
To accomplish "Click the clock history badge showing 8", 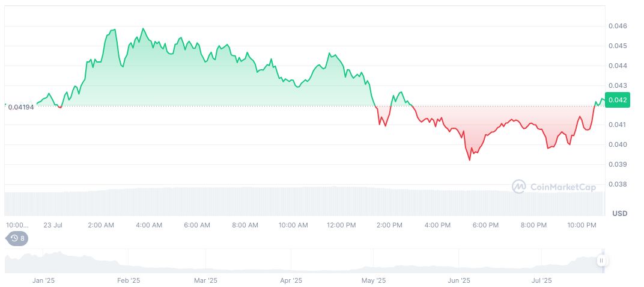I will [17, 238].
